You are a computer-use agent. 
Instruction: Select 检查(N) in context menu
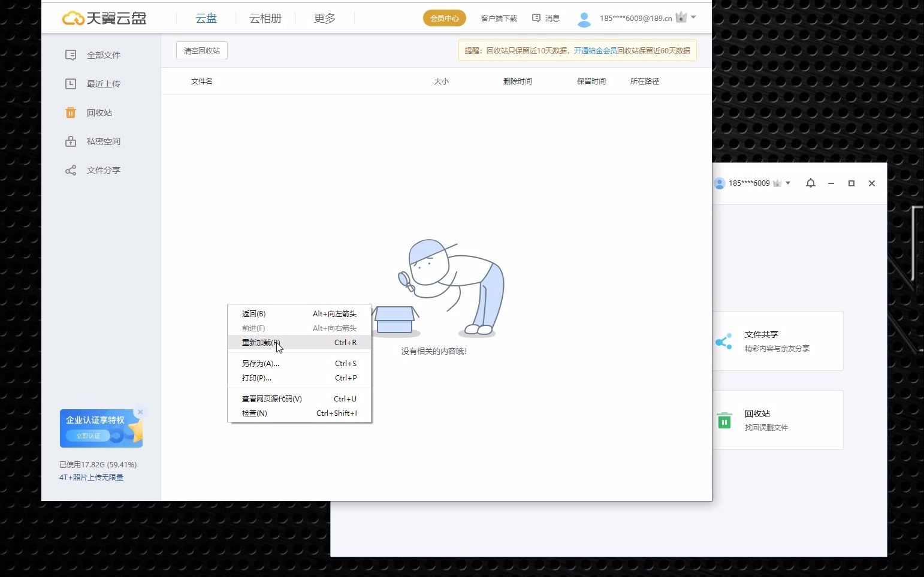tap(300, 413)
